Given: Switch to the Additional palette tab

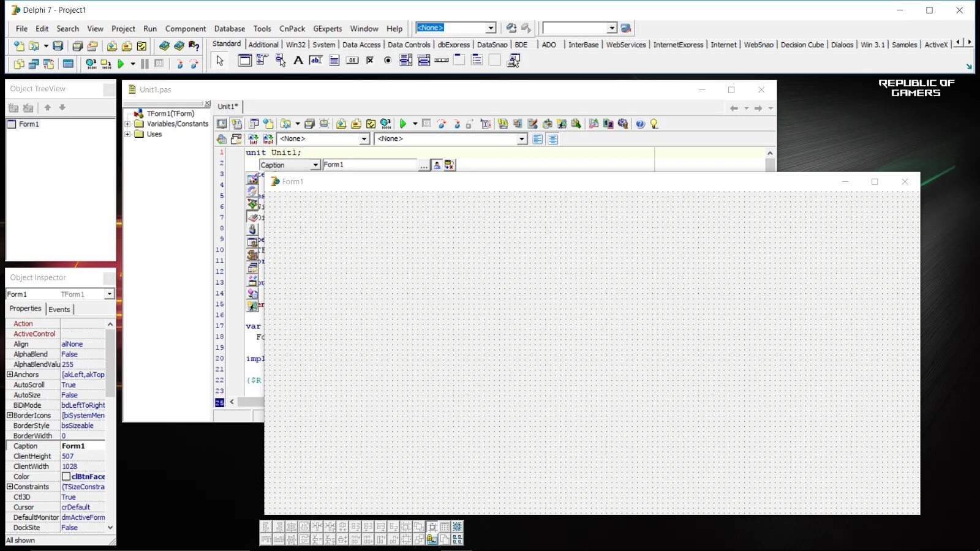Looking at the screenshot, I should [263, 45].
